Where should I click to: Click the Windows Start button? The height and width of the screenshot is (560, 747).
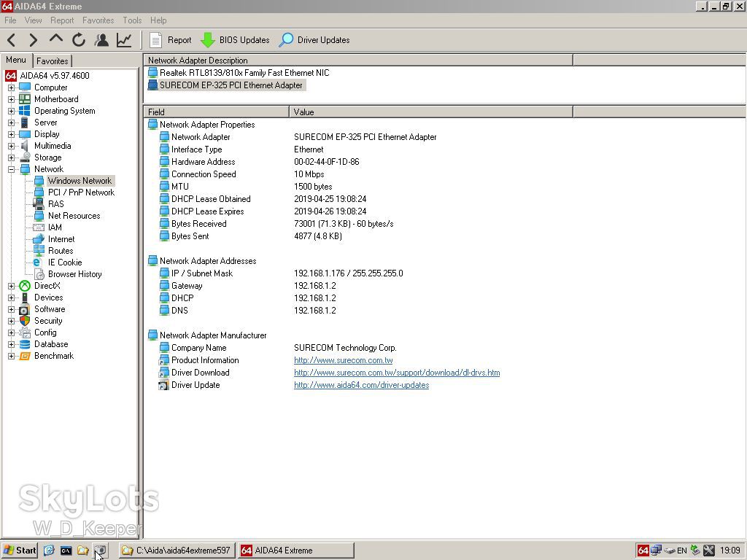[20, 551]
